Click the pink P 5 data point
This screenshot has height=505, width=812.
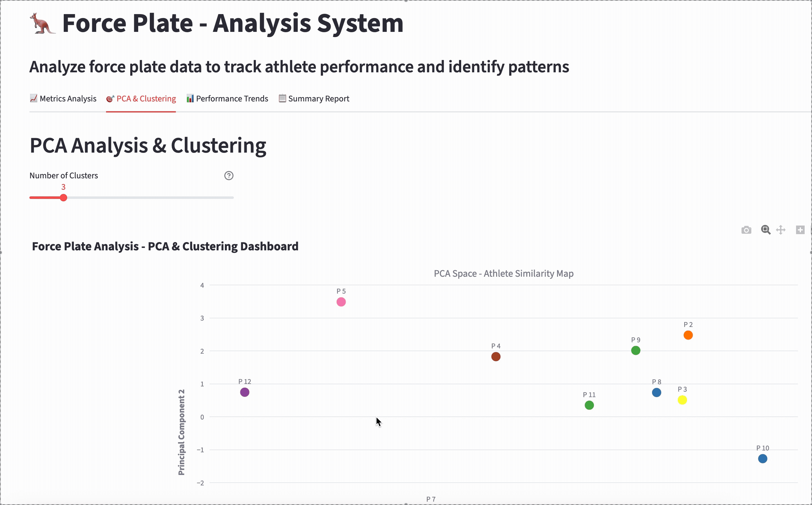[x=341, y=302]
